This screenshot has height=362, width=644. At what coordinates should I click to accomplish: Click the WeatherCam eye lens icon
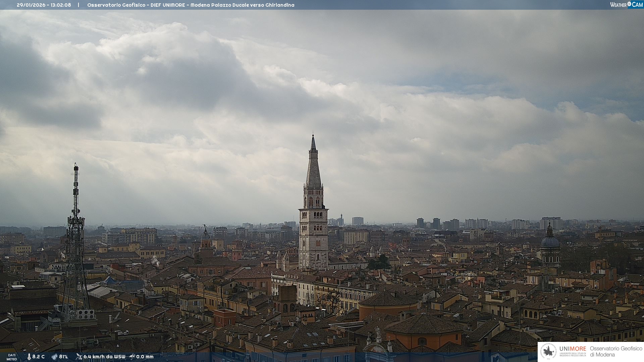pyautogui.click(x=629, y=4)
